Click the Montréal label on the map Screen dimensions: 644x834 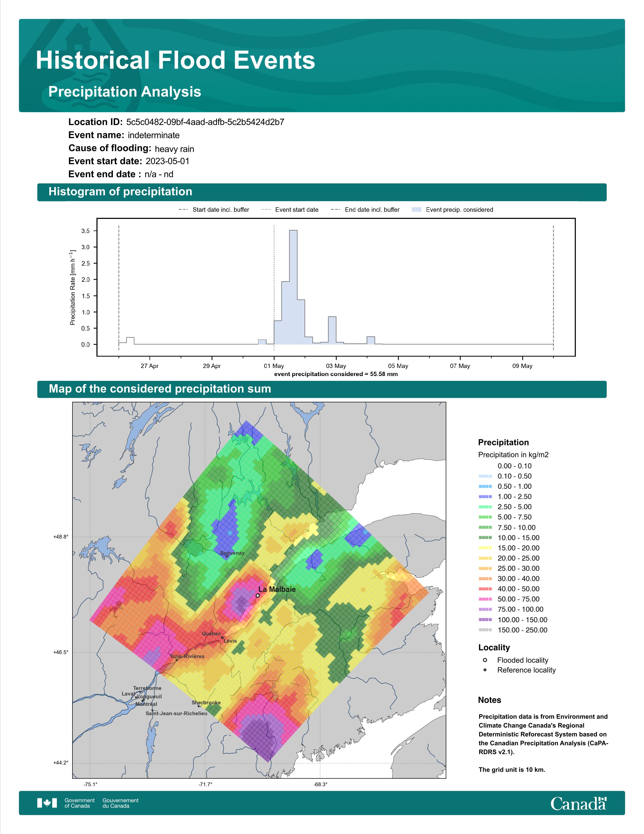146,704
